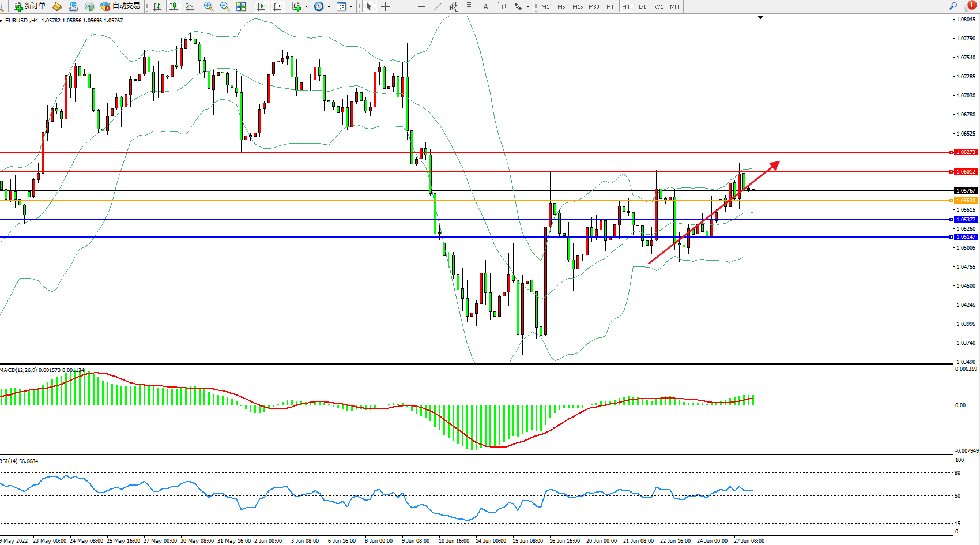Open chat notifications with red badge
This screenshot has height=545, width=980.
tap(970, 6)
